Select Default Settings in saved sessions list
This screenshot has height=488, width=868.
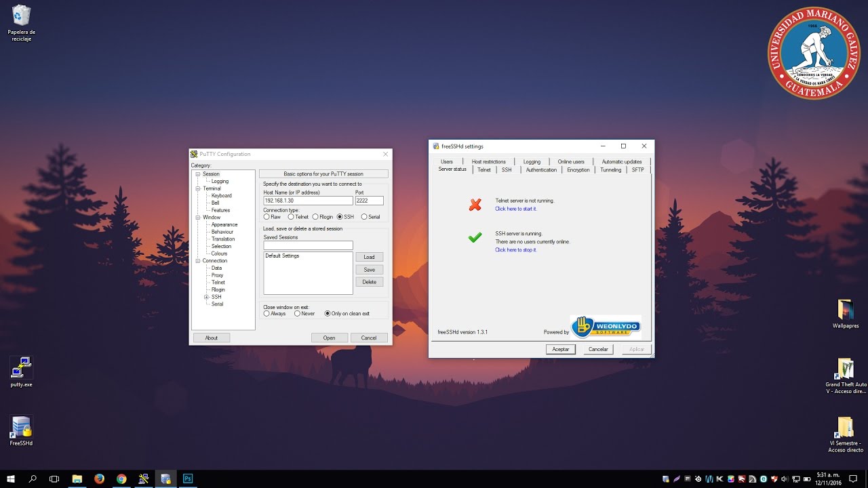(x=282, y=256)
